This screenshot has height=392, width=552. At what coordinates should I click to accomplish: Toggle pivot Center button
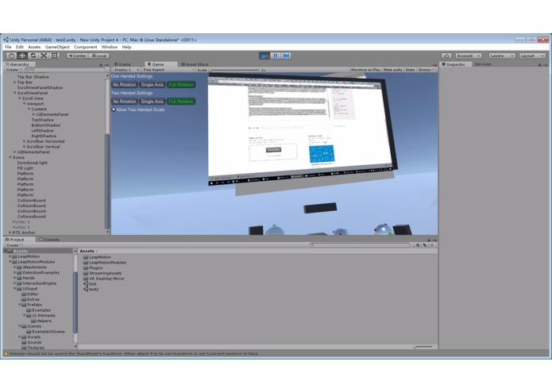point(77,56)
